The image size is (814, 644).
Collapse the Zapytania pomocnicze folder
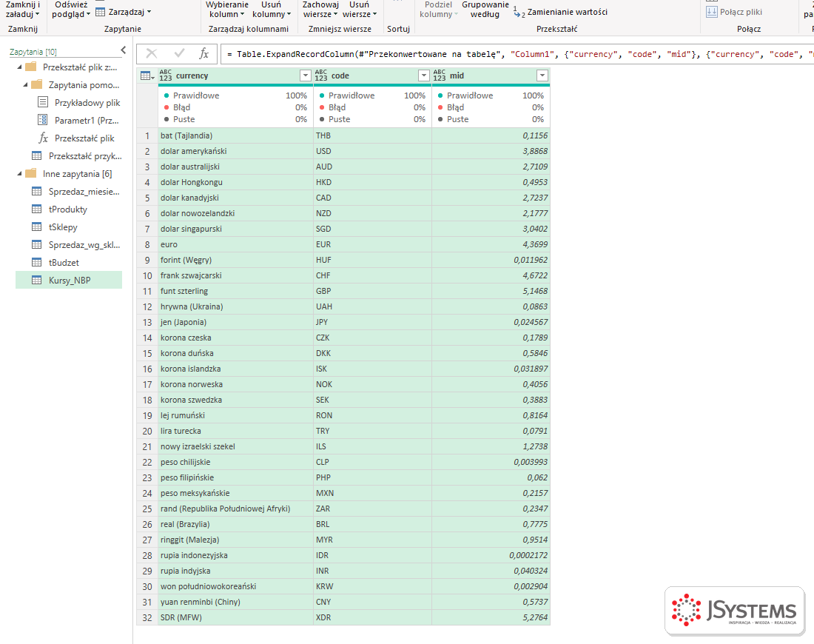click(x=25, y=85)
